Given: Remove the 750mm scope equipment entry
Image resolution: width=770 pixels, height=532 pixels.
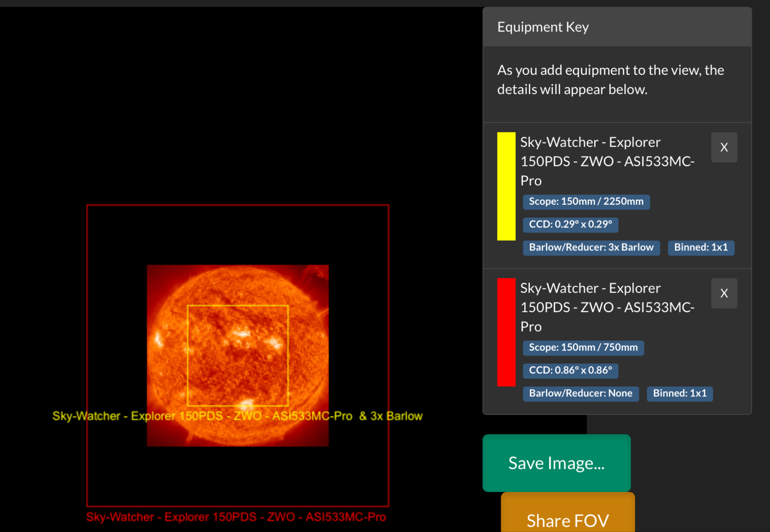Looking at the screenshot, I should coord(724,293).
